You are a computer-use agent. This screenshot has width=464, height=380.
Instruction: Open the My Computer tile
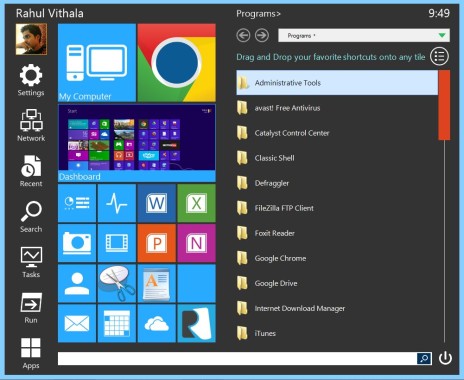point(97,63)
